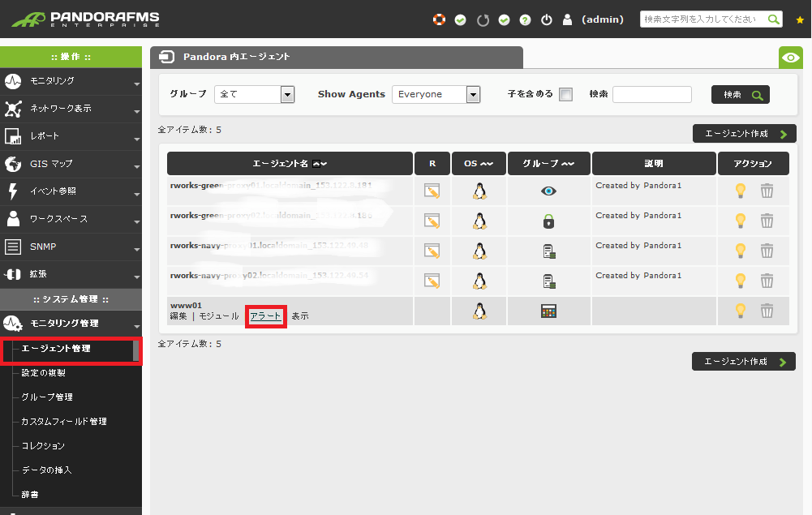Expand the イベント参照 sidebar menu

71,191
